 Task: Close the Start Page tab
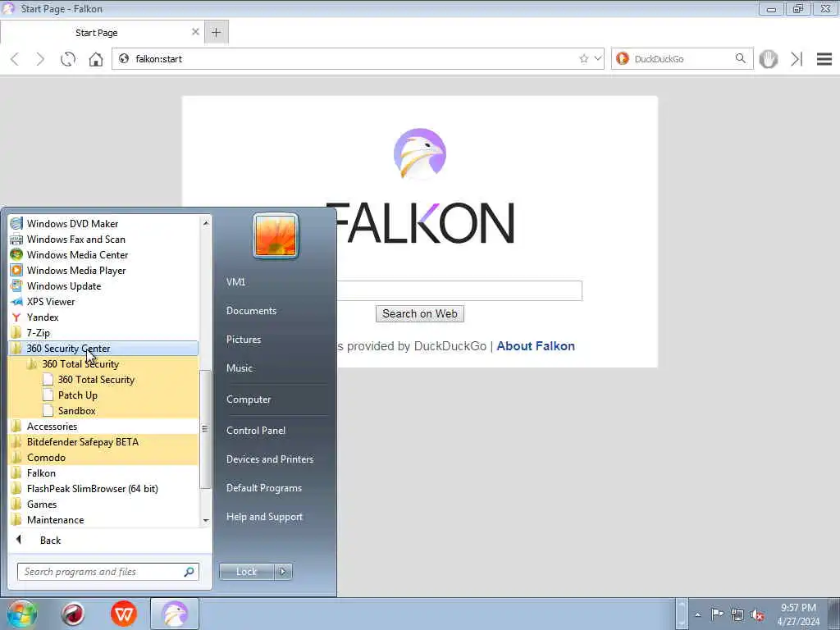pos(195,32)
